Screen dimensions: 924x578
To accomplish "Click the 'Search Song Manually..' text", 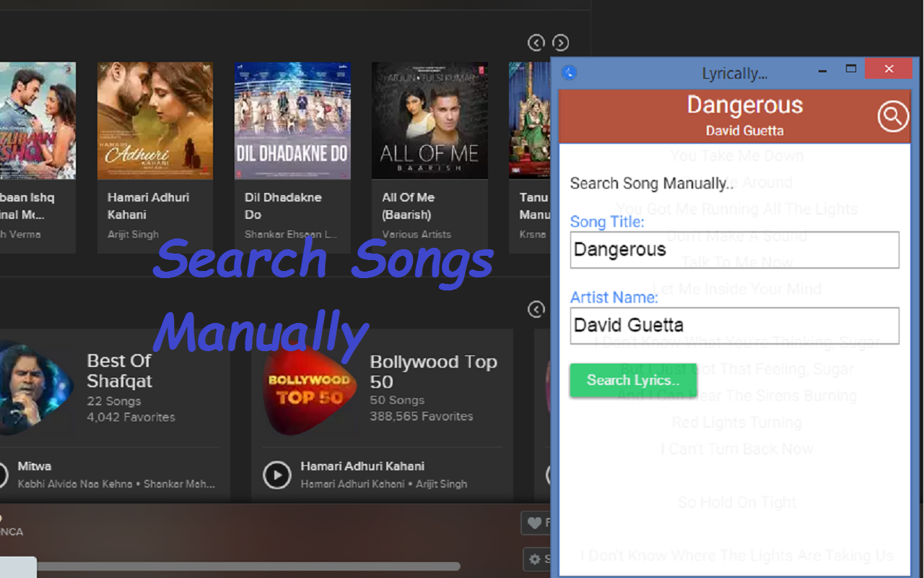I will click(x=652, y=184).
